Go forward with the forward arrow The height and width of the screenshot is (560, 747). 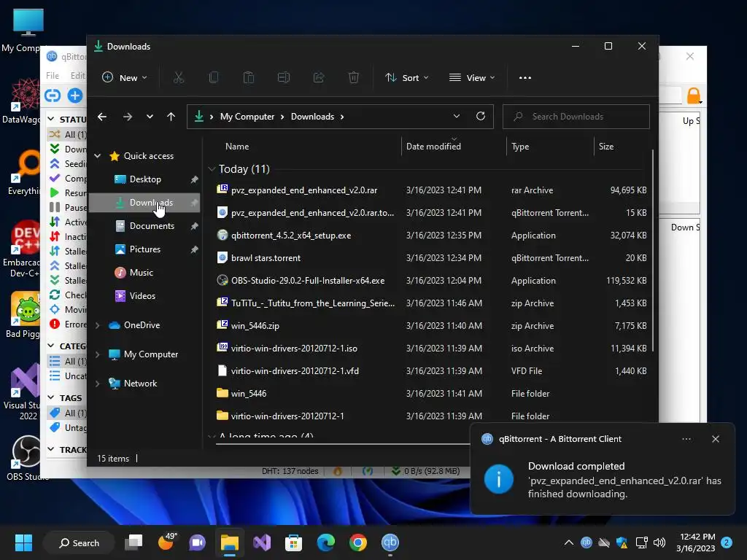click(127, 117)
